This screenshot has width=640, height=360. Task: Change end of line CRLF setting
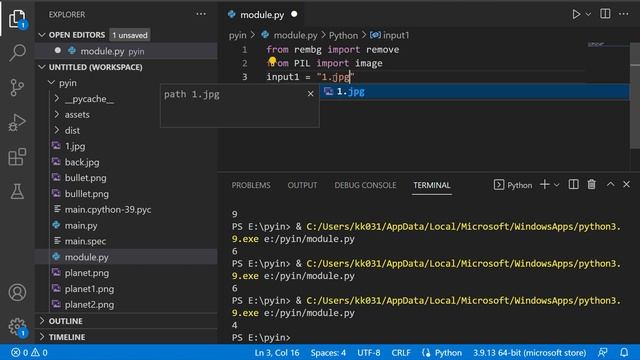click(x=401, y=353)
